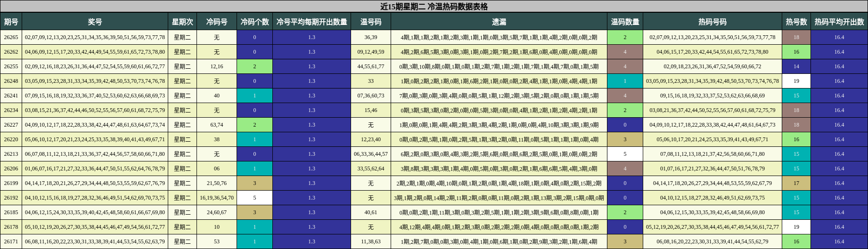Select the issue number cell 26241
The width and height of the screenshot is (868, 249).
(x=11, y=96)
